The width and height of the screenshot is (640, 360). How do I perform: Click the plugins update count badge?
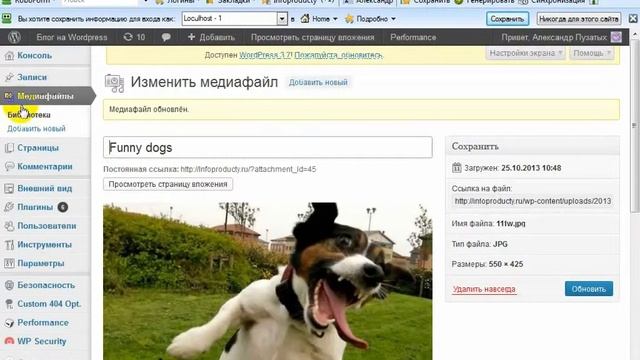(x=62, y=207)
